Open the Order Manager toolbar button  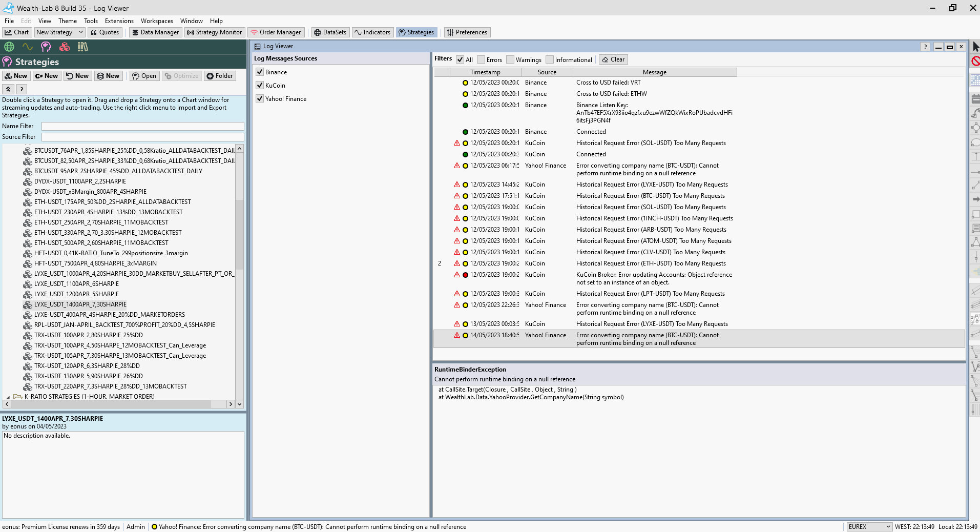pyautogui.click(x=276, y=32)
